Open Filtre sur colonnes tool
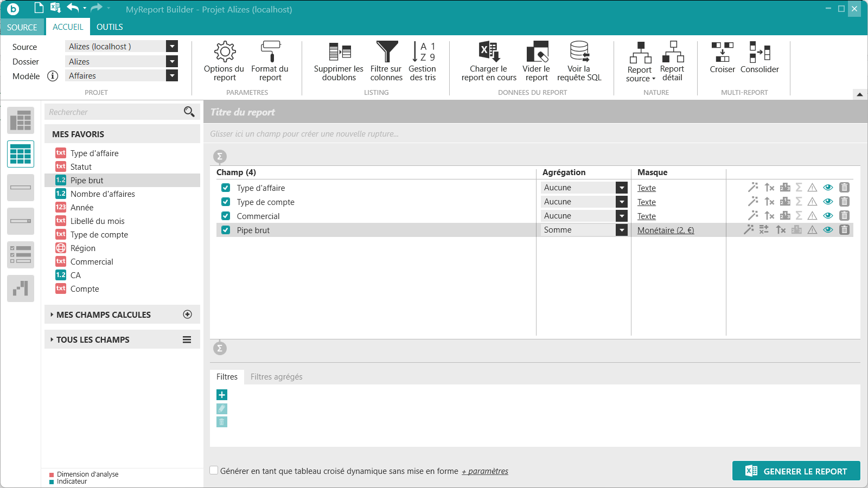Viewport: 868px width, 488px height. (386, 61)
